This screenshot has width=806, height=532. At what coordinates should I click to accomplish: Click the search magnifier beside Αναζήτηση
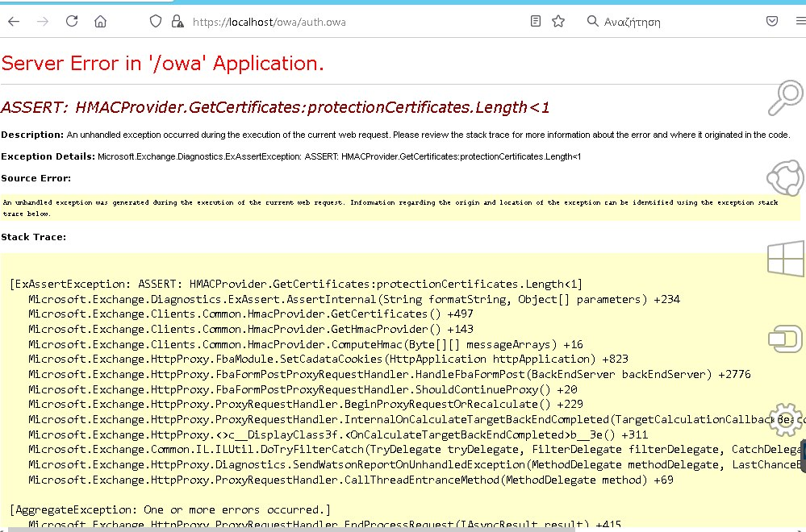(591, 22)
